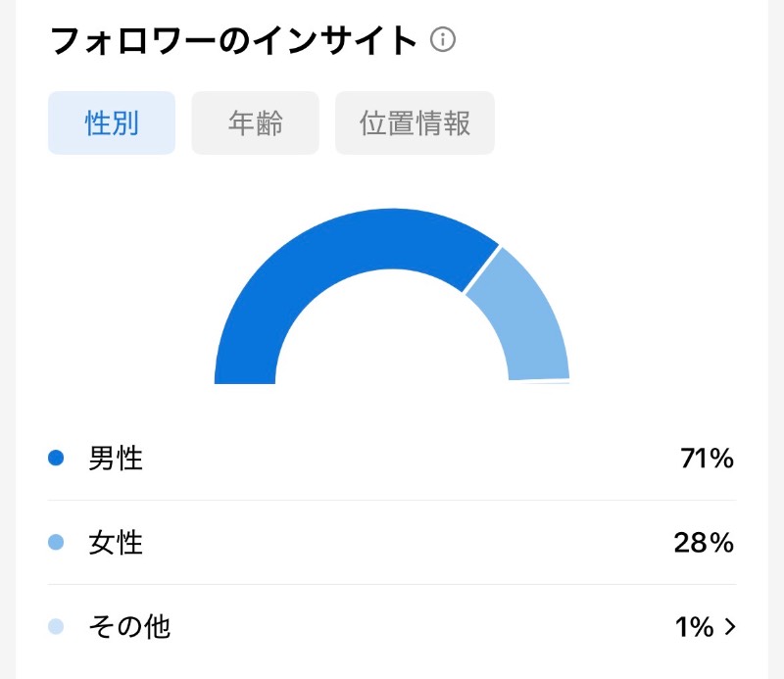Click the 男性 dark blue legend dot
Screen dimensions: 784x679
click(x=56, y=458)
